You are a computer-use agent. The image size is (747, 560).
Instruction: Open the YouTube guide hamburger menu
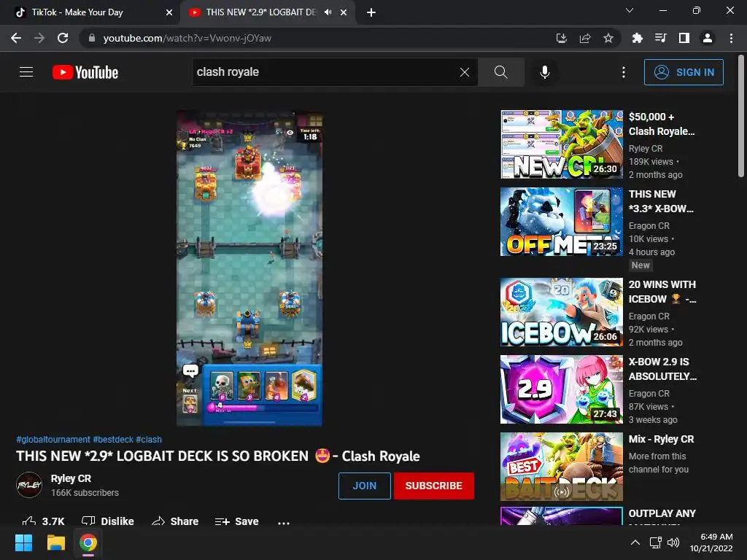click(26, 72)
